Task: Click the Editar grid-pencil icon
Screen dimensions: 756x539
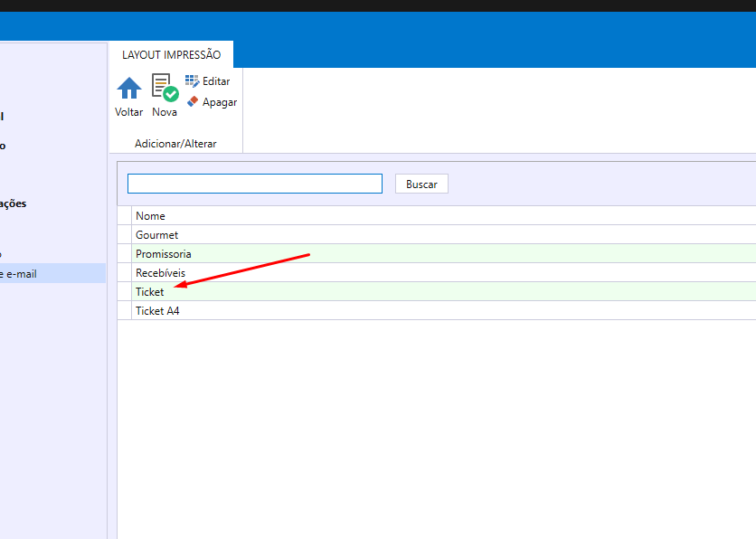Action: pyautogui.click(x=192, y=81)
